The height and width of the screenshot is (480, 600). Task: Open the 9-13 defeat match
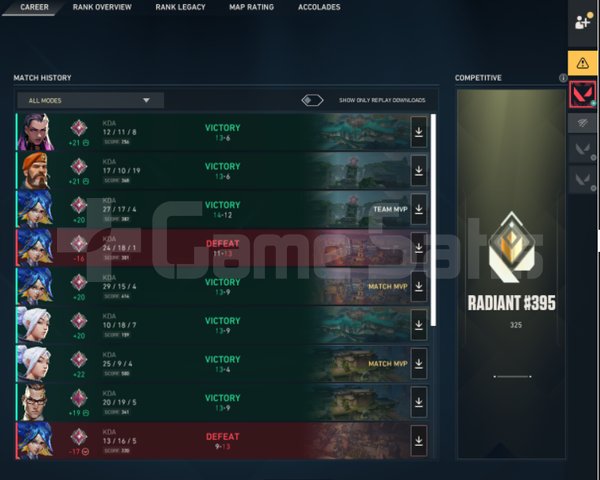tap(222, 441)
